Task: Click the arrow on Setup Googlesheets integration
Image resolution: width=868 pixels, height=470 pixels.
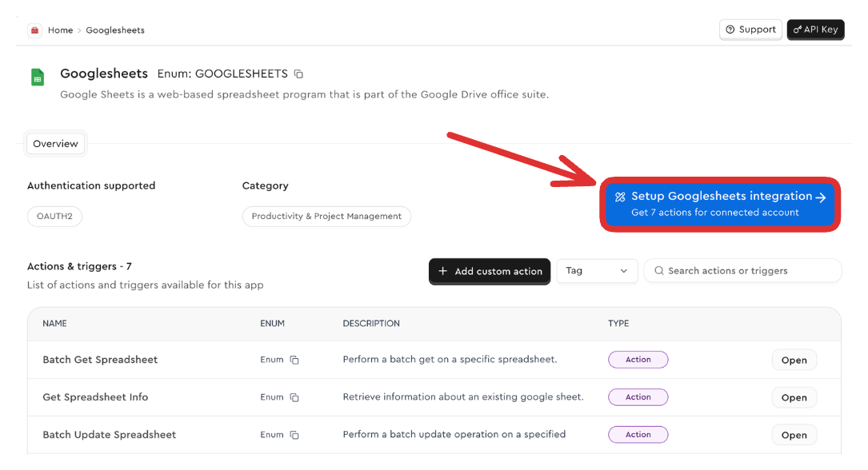Action: tap(821, 197)
